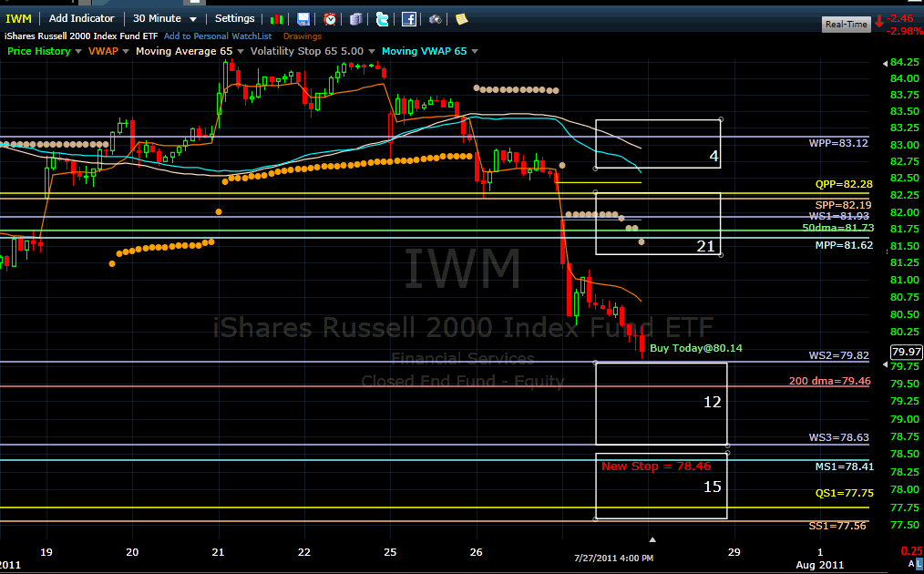Click the WPP=83.12 pivot label

838,143
